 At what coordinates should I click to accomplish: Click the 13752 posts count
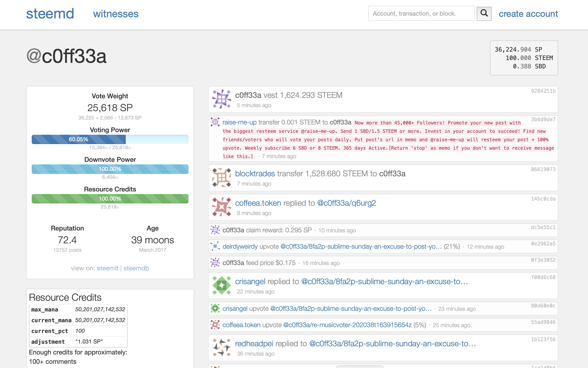point(67,250)
